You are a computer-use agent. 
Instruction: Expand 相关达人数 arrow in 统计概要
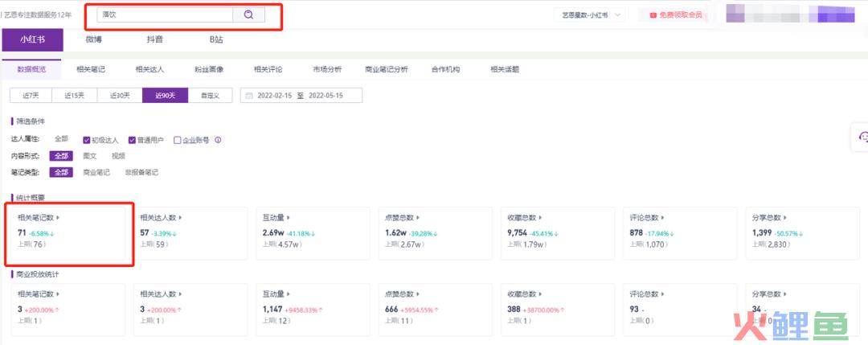(x=181, y=218)
